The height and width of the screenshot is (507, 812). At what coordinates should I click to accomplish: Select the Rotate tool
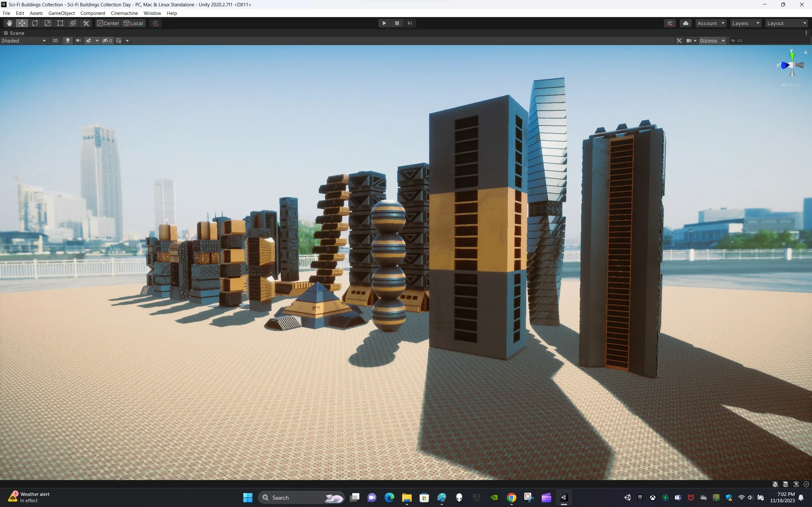[x=35, y=23]
